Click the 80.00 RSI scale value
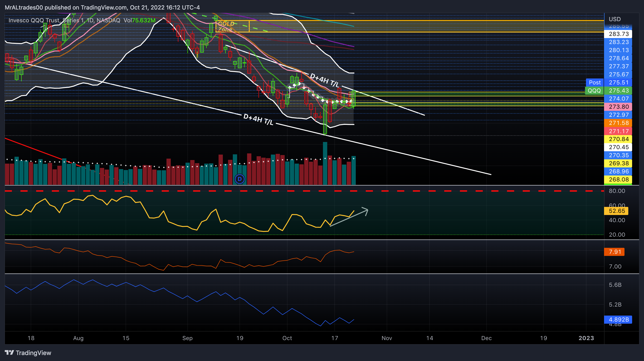This screenshot has height=361, width=644. (x=617, y=191)
